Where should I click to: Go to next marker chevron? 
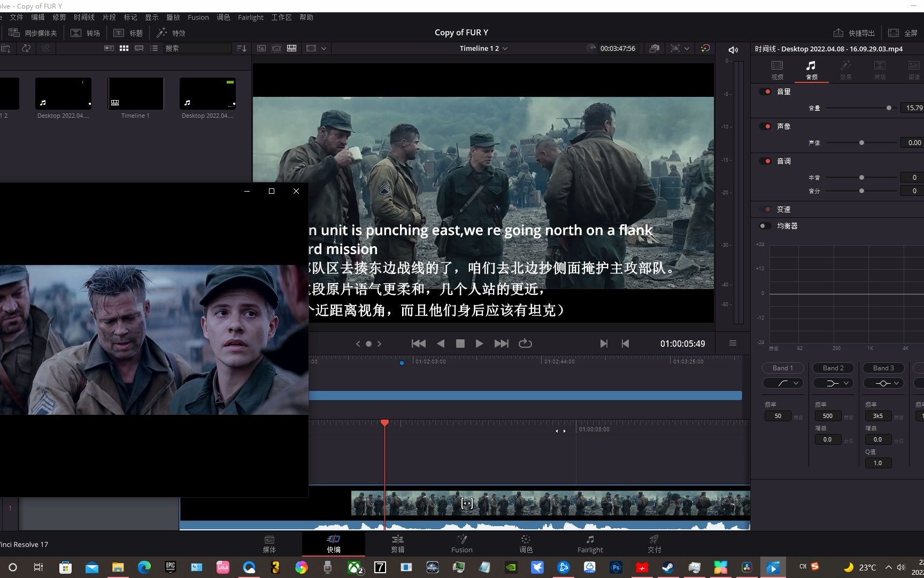click(379, 344)
